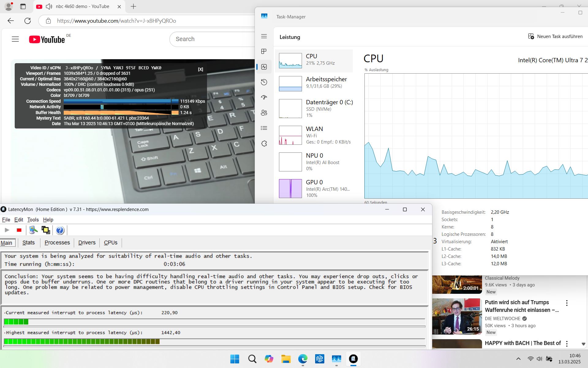Click the LatencyMon help question mark icon
The width and height of the screenshot is (588, 368).
click(60, 230)
